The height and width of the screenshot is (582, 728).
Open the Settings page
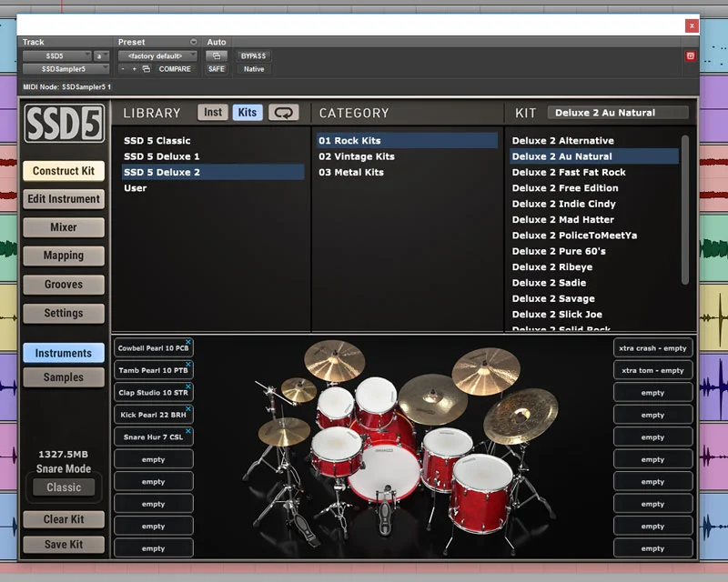tap(64, 313)
